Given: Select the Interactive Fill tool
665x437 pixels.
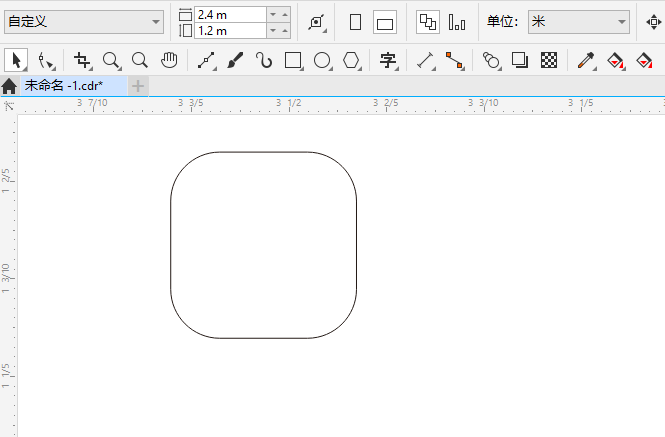Looking at the screenshot, I should pos(615,61).
